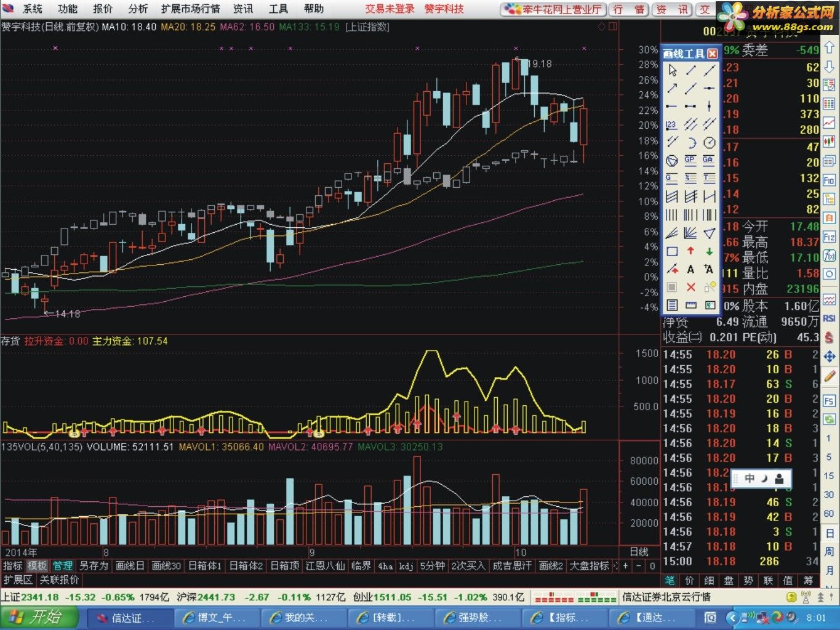Select the kdj template tab
This screenshot has width=840, height=630.
pos(406,565)
